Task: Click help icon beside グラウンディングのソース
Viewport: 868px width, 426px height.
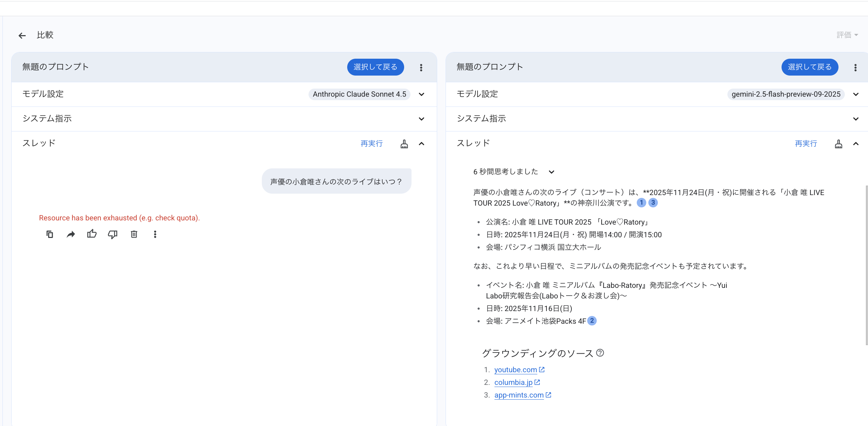Action: pos(600,353)
